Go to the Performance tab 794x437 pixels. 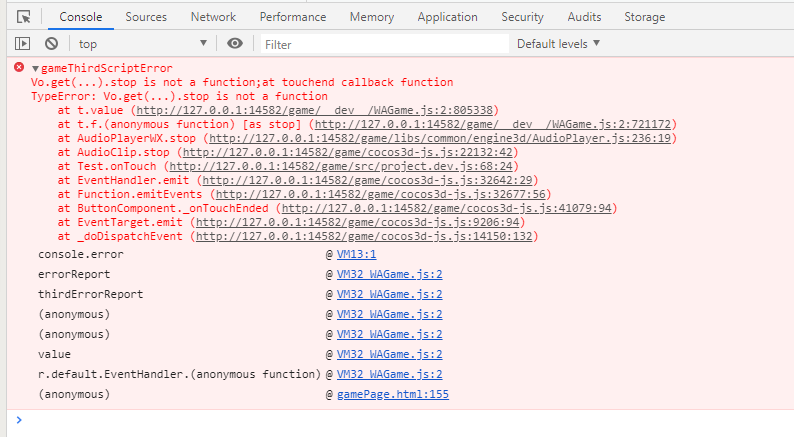coord(293,17)
